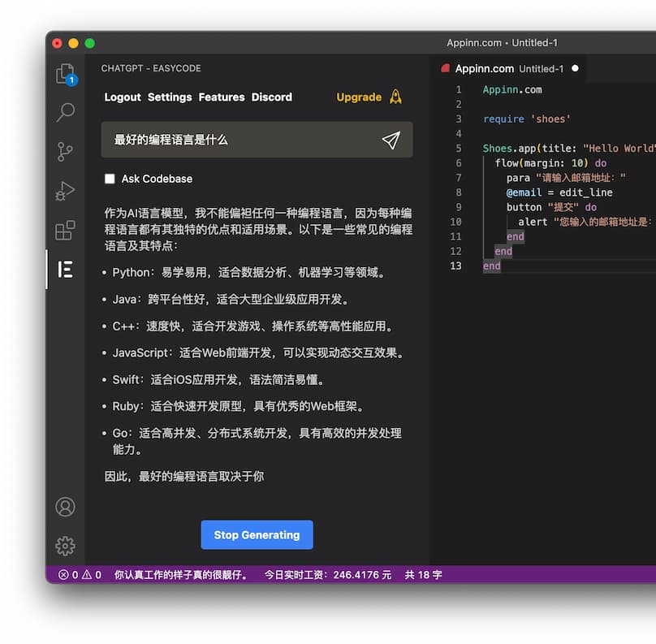
Task: Click the chat question input field
Action: click(257, 140)
